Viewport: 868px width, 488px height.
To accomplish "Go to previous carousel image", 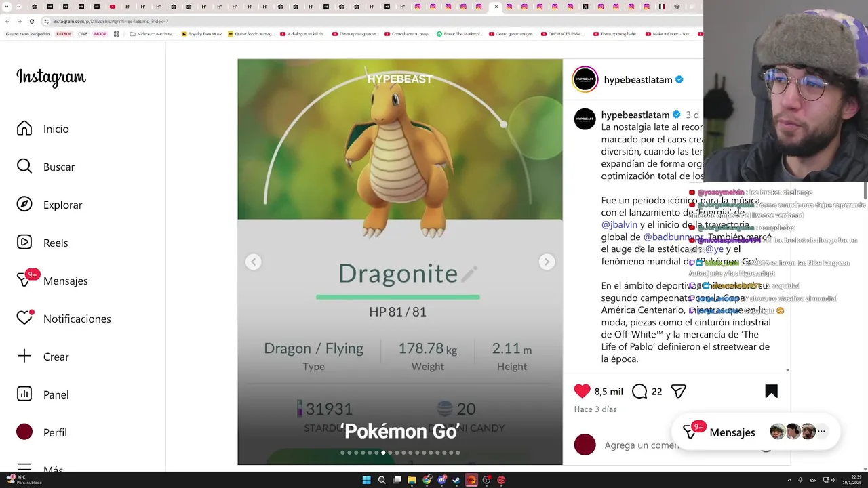I will [253, 262].
